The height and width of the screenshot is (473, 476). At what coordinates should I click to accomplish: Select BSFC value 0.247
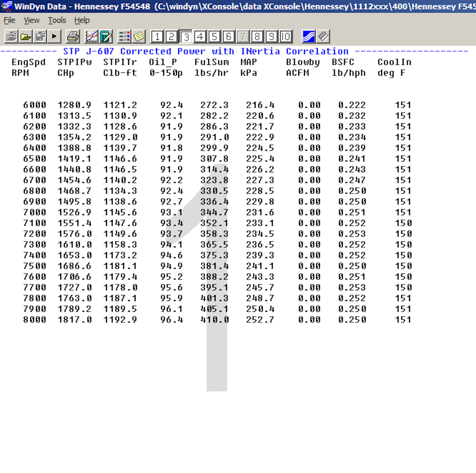tap(352, 180)
